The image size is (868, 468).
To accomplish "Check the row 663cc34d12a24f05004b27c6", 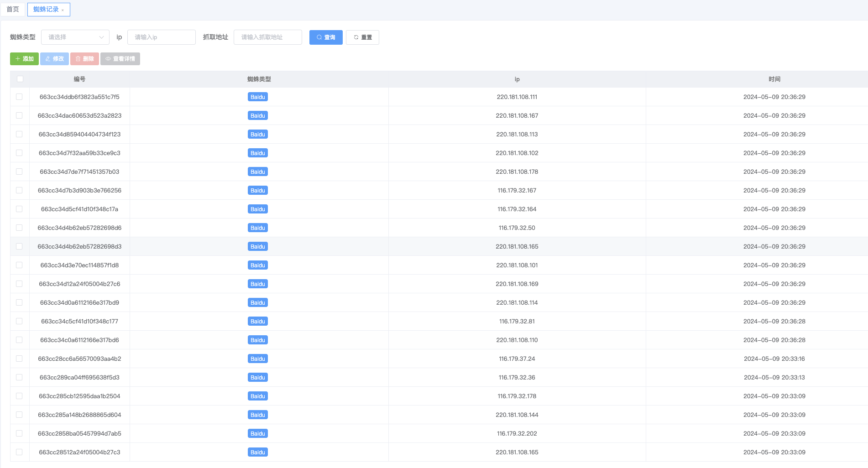I will (x=19, y=284).
